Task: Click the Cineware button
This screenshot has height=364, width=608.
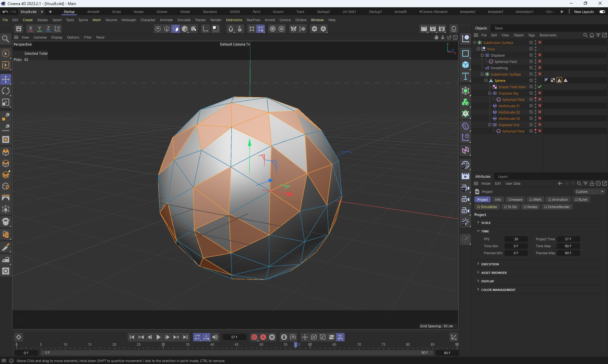Action: click(x=515, y=200)
